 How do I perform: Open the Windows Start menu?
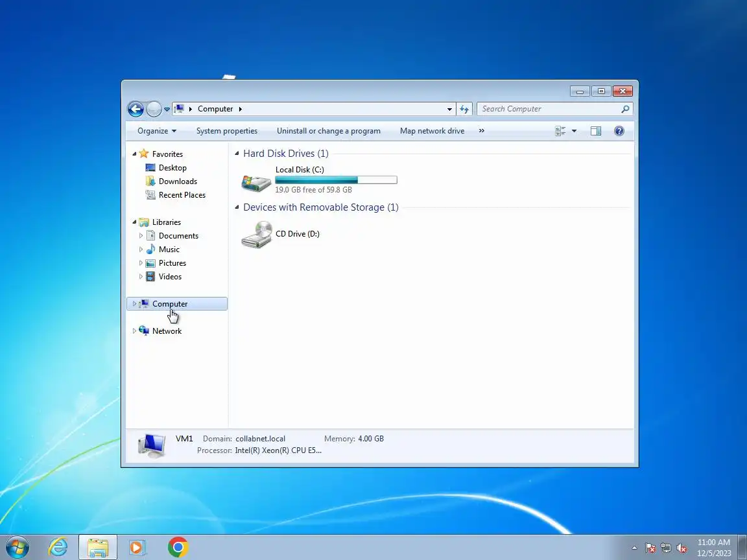[17, 547]
